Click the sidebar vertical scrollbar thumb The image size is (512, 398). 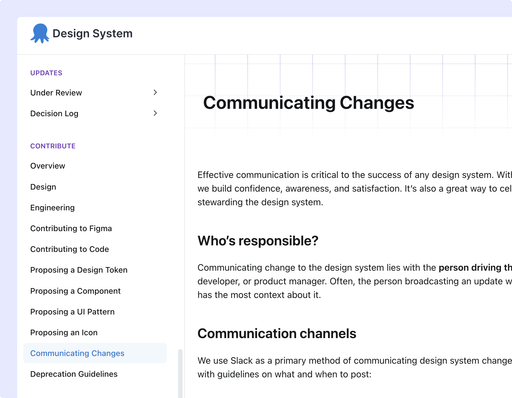click(x=180, y=373)
